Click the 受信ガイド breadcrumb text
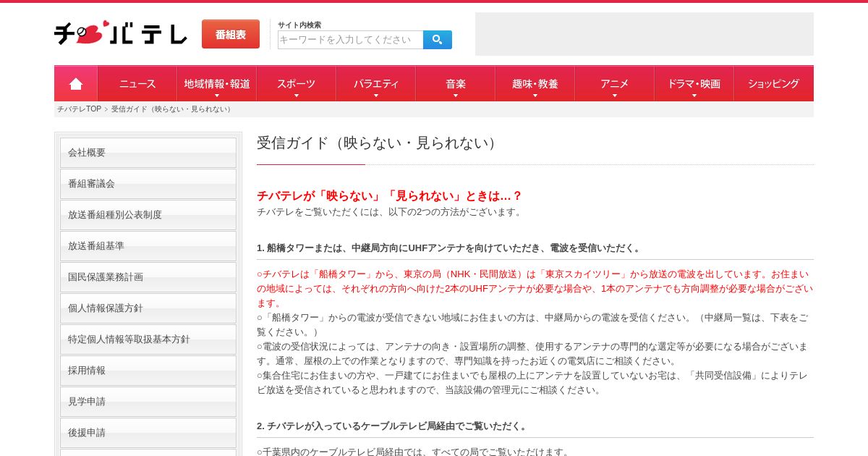The width and height of the screenshot is (868, 456). 173,109
